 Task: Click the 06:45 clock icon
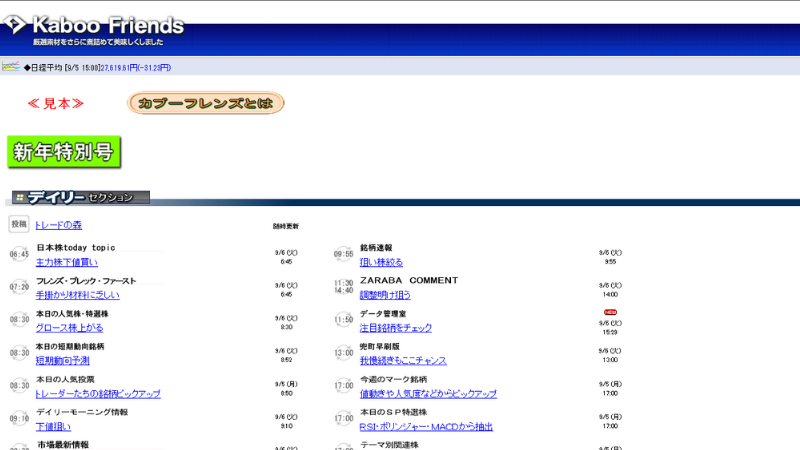pos(19,254)
